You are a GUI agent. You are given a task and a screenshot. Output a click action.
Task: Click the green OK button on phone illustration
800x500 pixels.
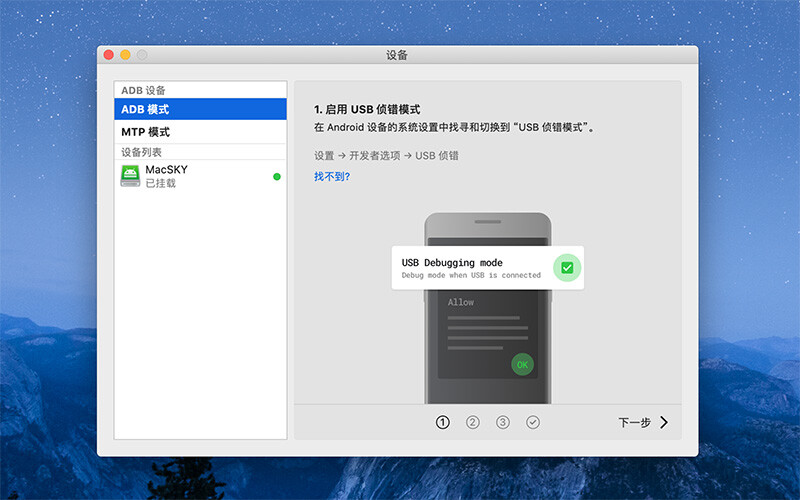(x=522, y=364)
